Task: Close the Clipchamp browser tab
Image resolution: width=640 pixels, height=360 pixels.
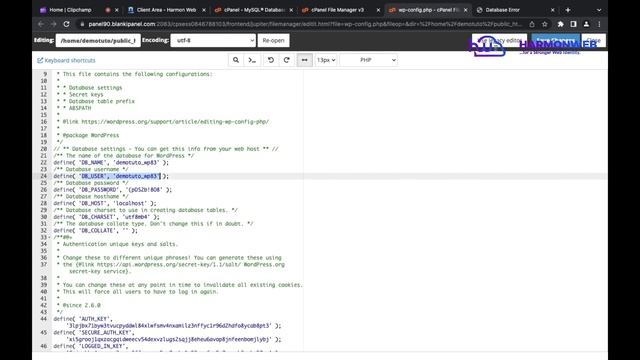Action: point(117,10)
